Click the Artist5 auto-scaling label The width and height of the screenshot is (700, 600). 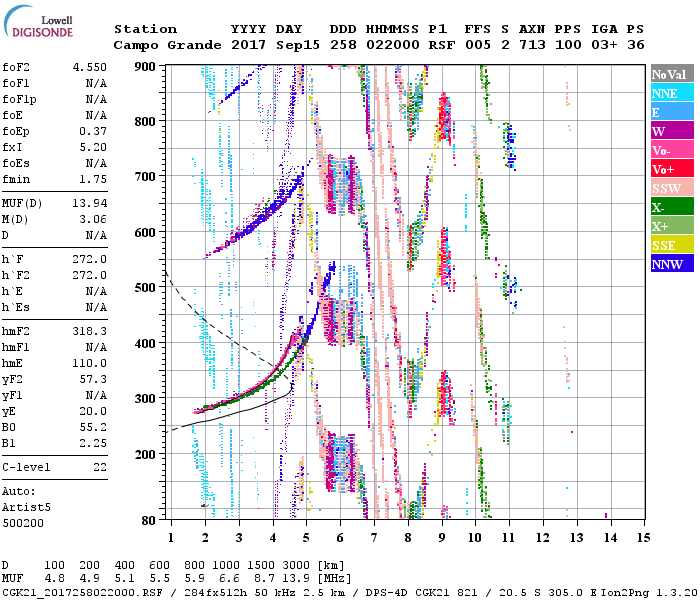26,507
